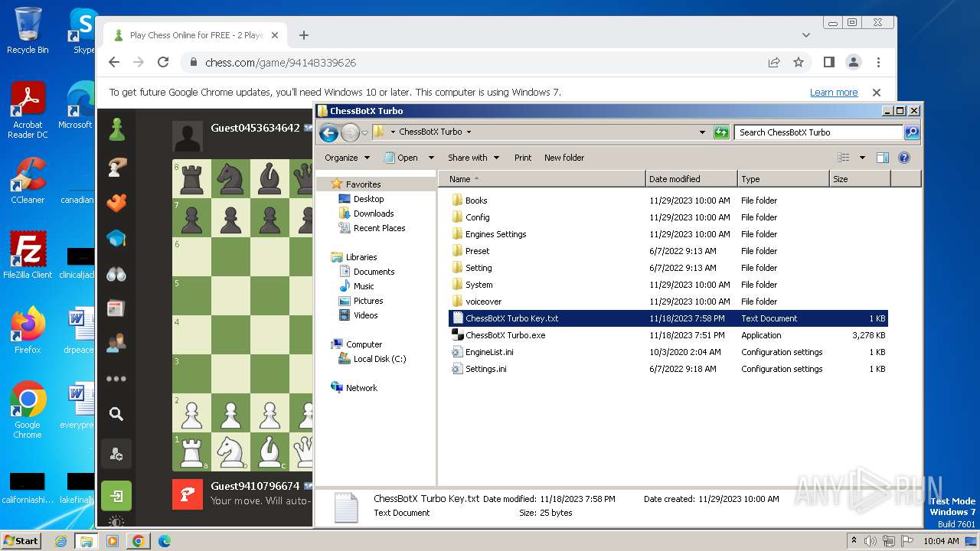Toggle the Chrome side panel
Image resolution: width=980 pixels, height=551 pixels.
point(829,63)
